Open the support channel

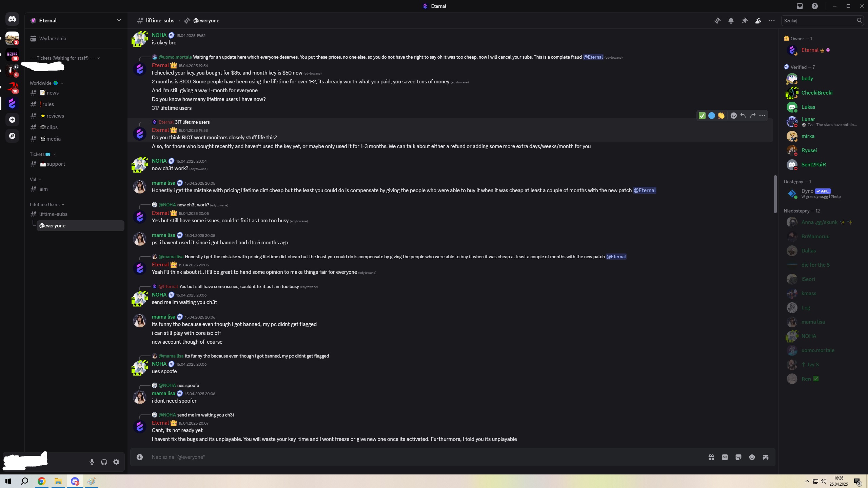click(56, 164)
